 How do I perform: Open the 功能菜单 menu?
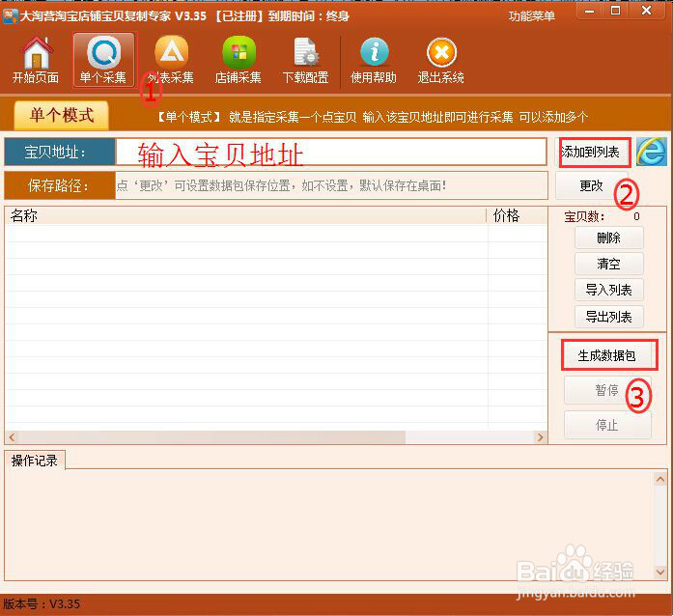(532, 16)
